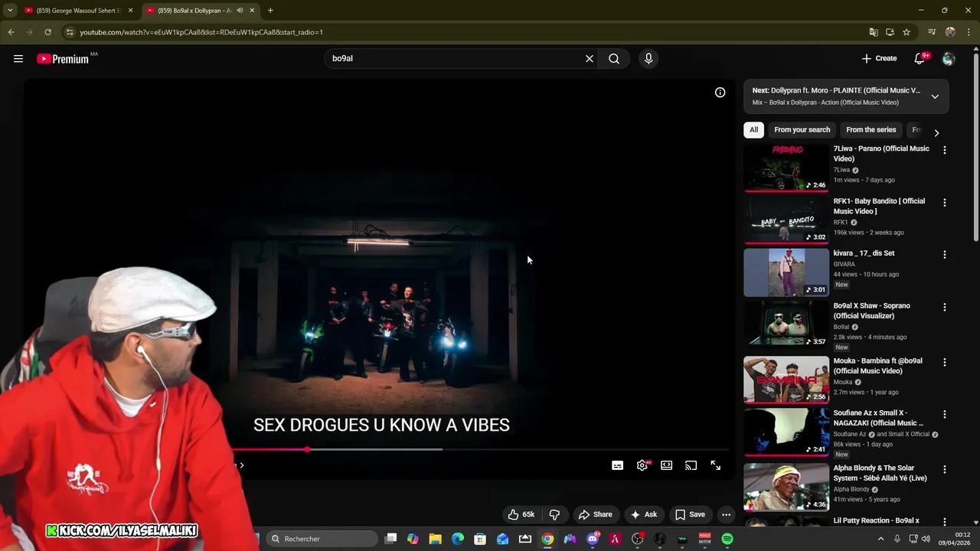Viewport: 980px width, 551px height.
Task: Go back to previous page
Action: (11, 32)
